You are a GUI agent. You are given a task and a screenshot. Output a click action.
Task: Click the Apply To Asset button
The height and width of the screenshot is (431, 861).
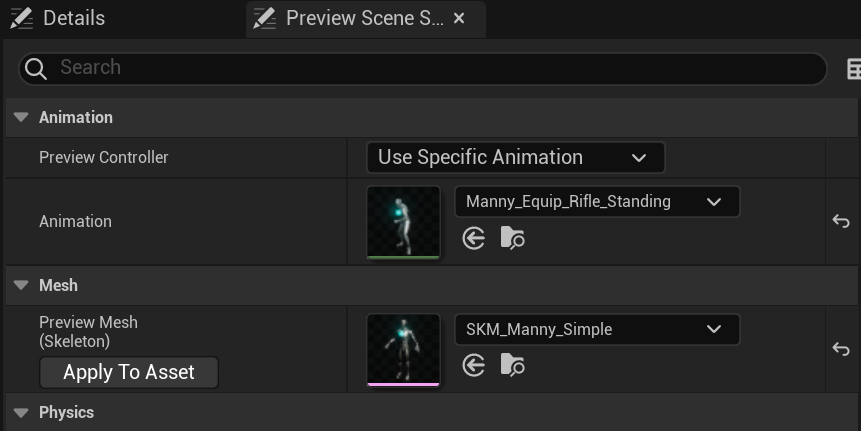[129, 372]
